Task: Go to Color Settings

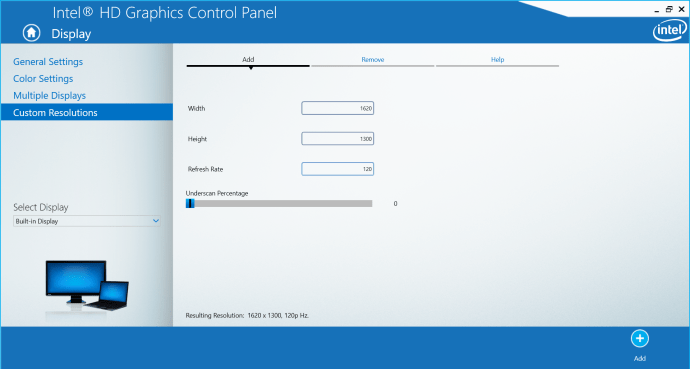Action: click(x=43, y=79)
